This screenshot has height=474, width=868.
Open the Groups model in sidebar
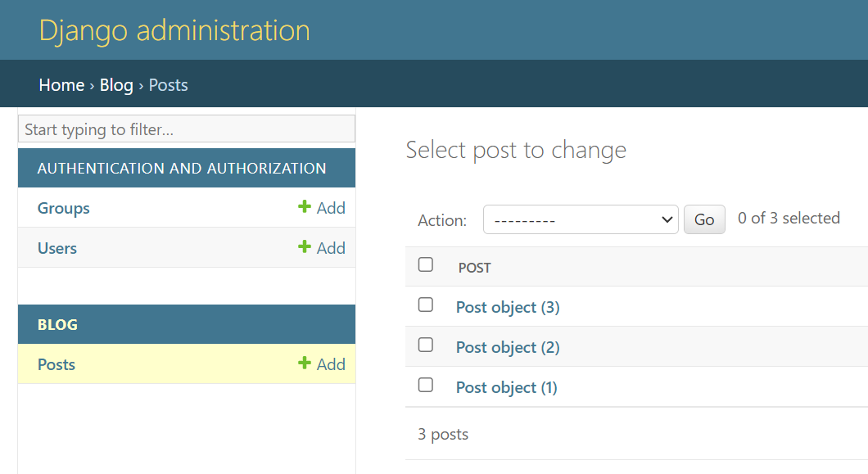tap(64, 208)
